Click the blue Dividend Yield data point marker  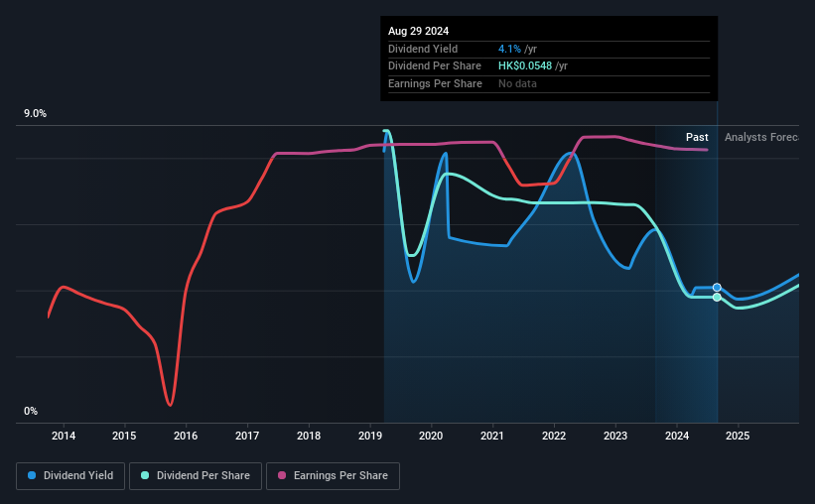(x=717, y=288)
